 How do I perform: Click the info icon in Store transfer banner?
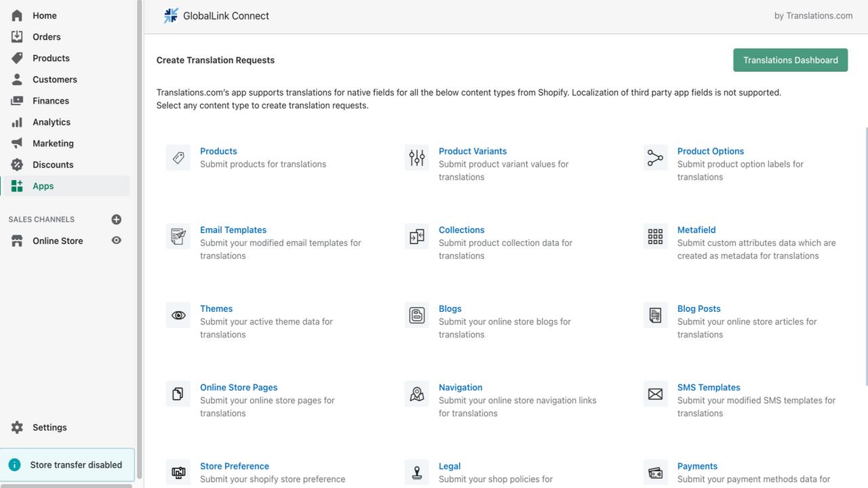click(x=14, y=465)
